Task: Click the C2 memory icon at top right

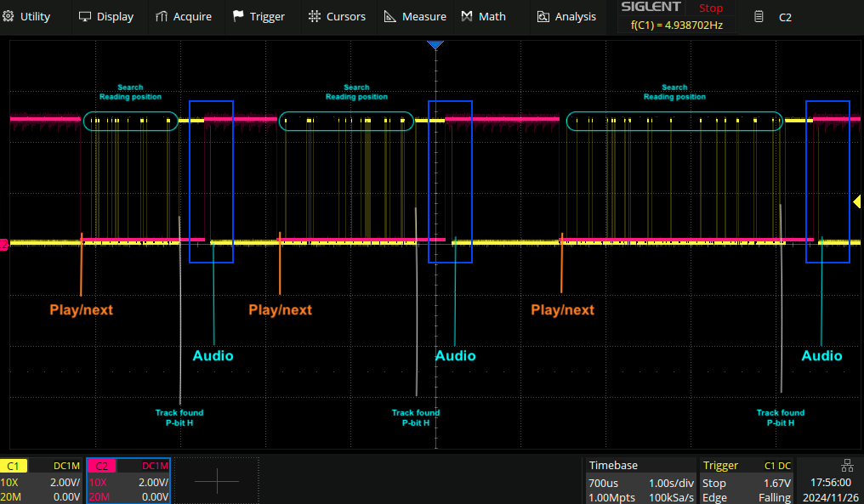Action: [x=759, y=16]
